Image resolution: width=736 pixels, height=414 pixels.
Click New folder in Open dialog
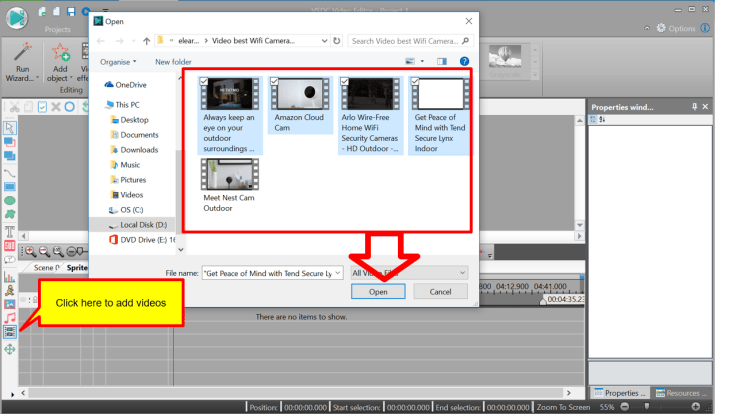coord(173,61)
